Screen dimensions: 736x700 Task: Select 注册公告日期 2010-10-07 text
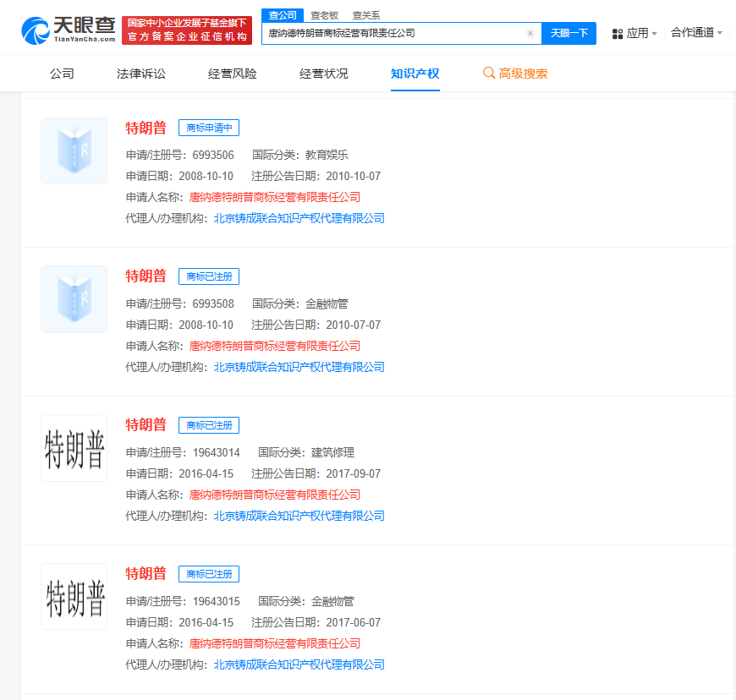[x=316, y=176]
